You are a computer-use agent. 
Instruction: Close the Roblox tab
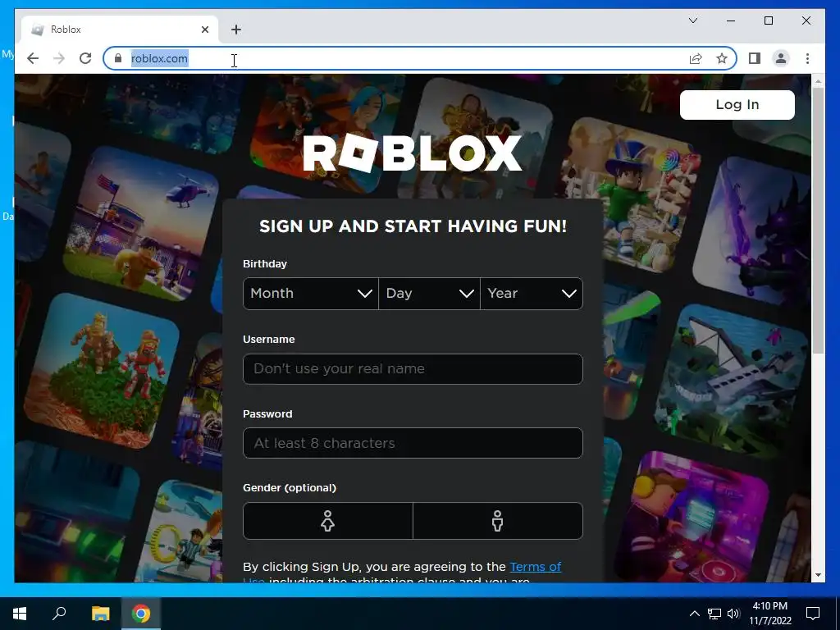(x=204, y=30)
